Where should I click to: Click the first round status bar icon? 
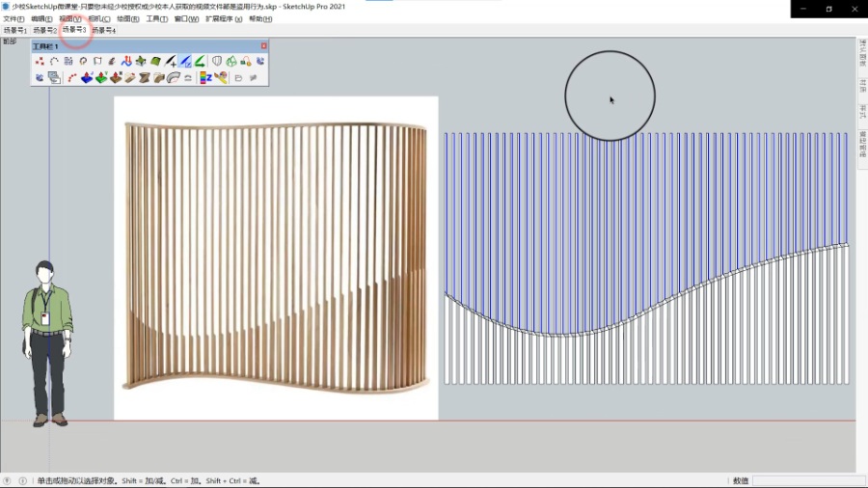click(x=7, y=481)
